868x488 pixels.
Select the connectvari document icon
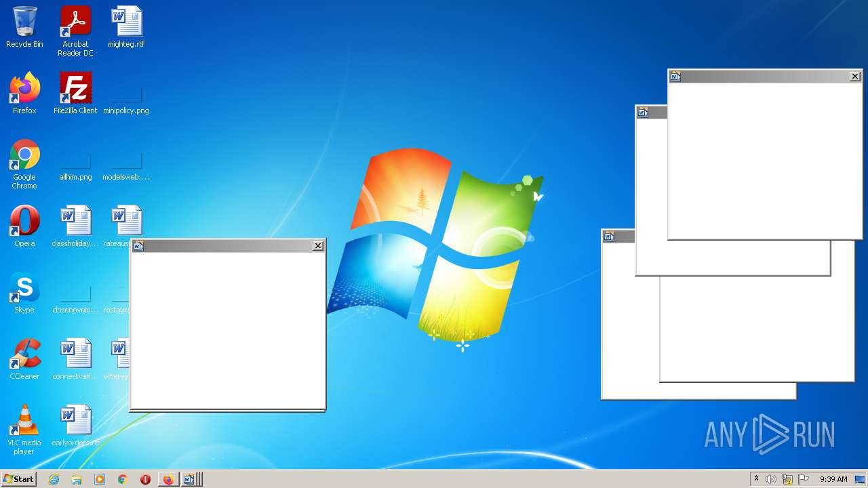pos(75,360)
